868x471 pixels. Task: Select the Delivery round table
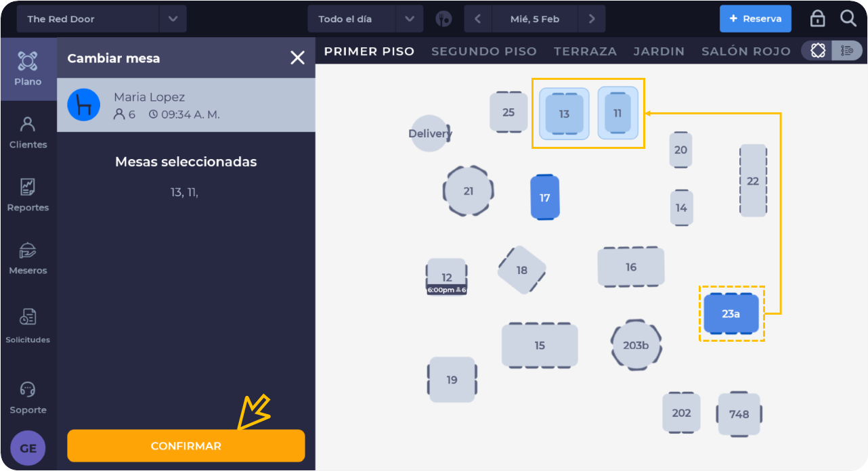430,133
